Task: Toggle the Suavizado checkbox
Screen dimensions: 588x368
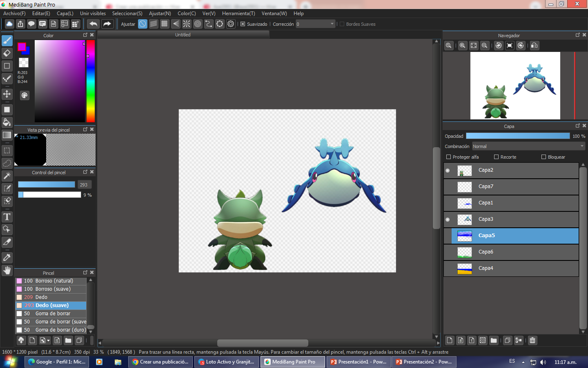Action: click(243, 24)
